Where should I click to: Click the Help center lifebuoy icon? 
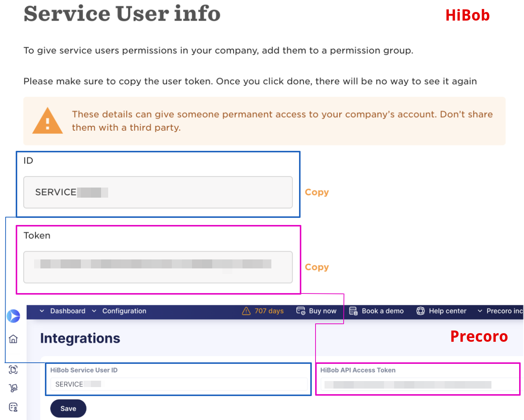point(420,311)
